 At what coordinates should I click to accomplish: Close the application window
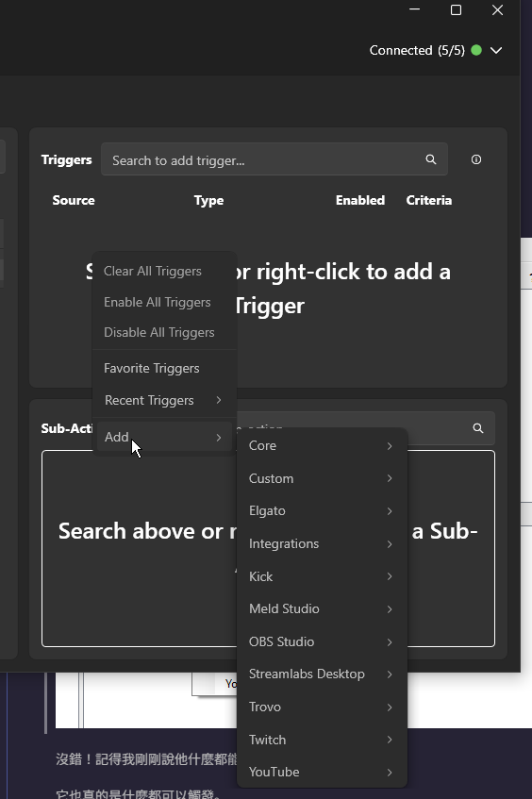pyautogui.click(x=498, y=9)
